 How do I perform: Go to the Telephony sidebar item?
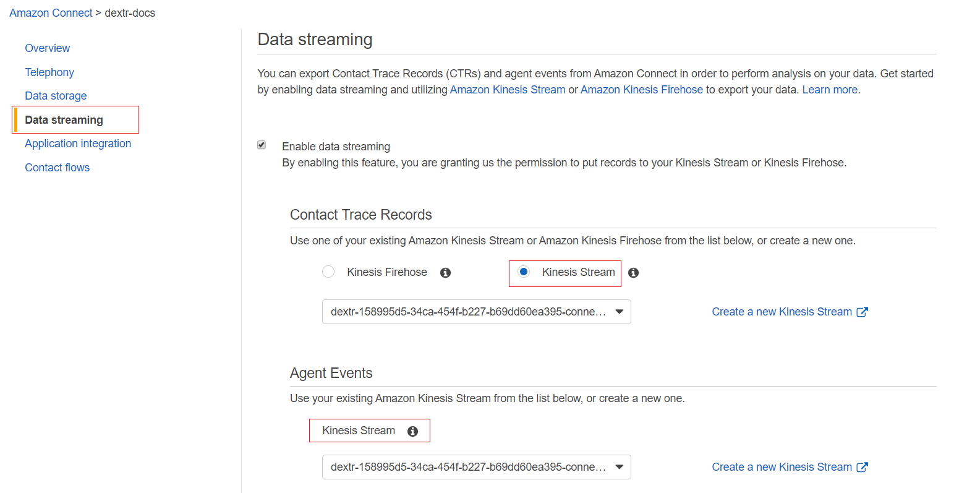(49, 72)
